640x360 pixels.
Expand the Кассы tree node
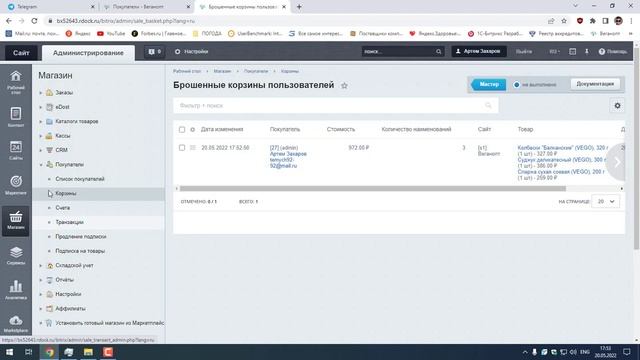click(41, 136)
